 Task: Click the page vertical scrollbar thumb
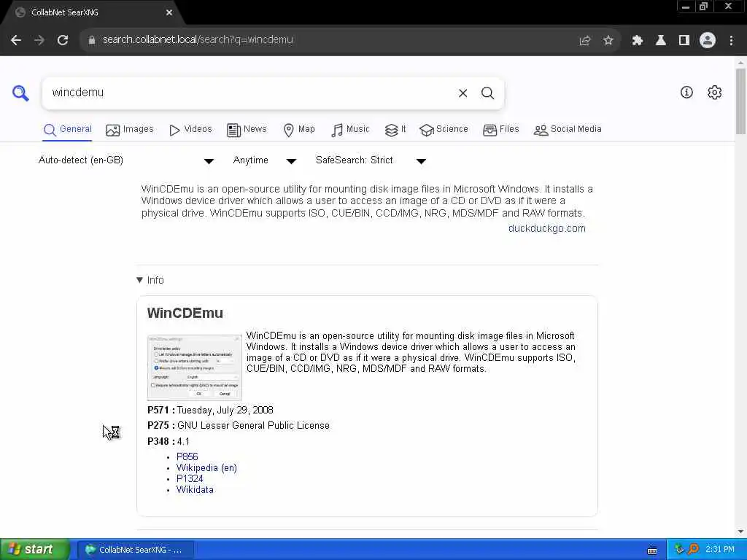740,101
